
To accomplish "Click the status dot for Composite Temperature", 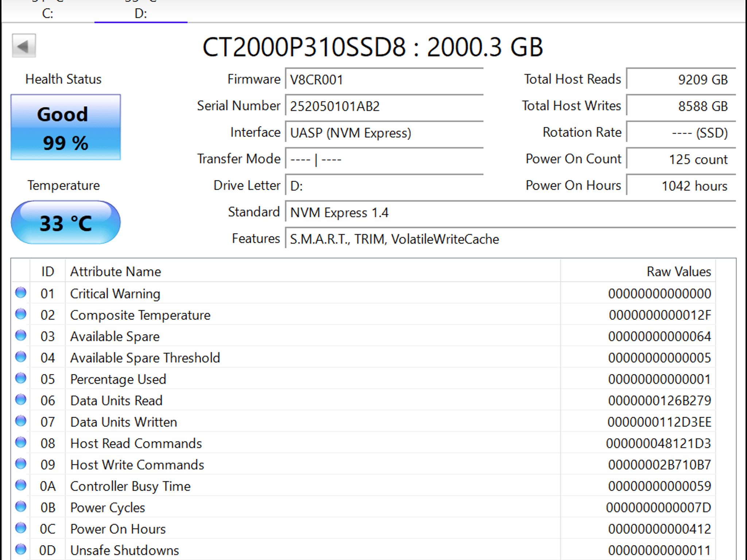I will coord(21,314).
